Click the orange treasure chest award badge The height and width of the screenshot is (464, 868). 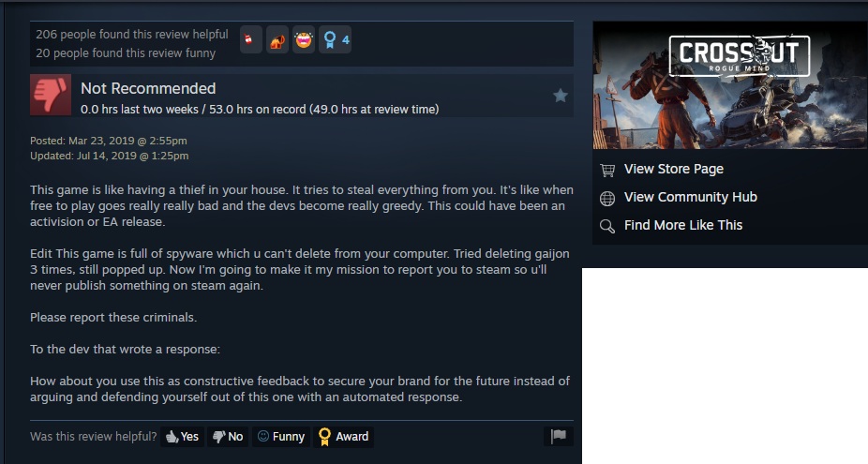click(277, 40)
